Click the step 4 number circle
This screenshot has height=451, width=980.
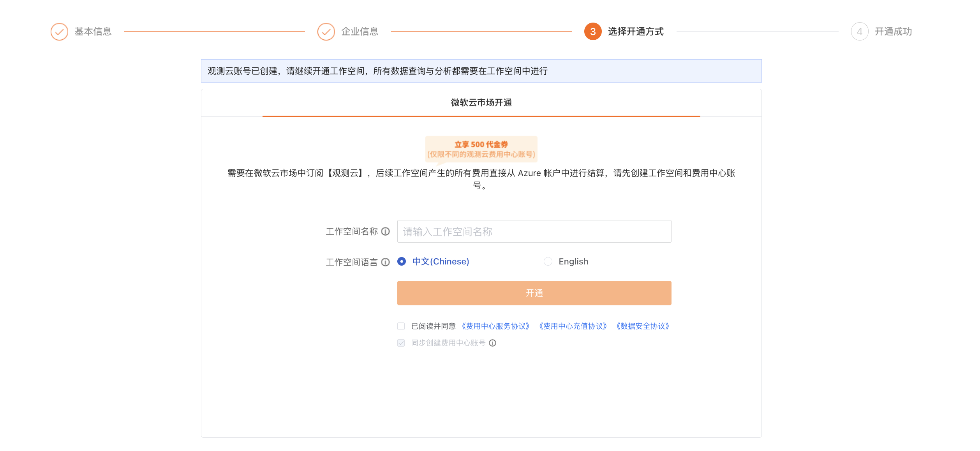coord(860,32)
